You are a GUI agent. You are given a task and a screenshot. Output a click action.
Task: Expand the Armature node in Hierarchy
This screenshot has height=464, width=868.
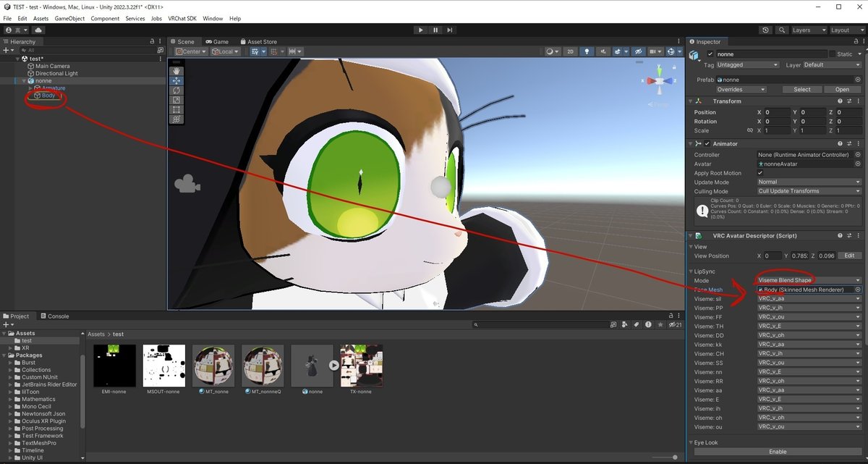pyautogui.click(x=30, y=88)
